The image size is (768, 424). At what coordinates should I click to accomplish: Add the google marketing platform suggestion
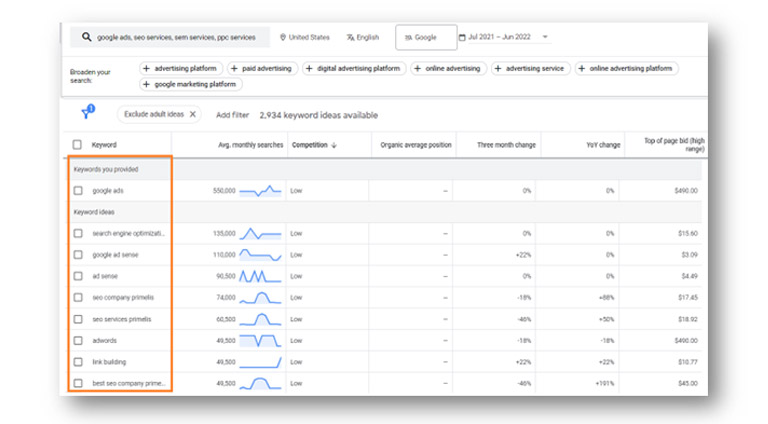(191, 84)
